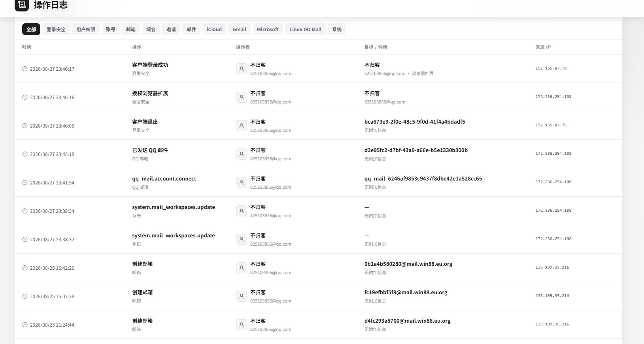Click the clock icon beside 2026/08/27 23:46:17

(x=25, y=69)
